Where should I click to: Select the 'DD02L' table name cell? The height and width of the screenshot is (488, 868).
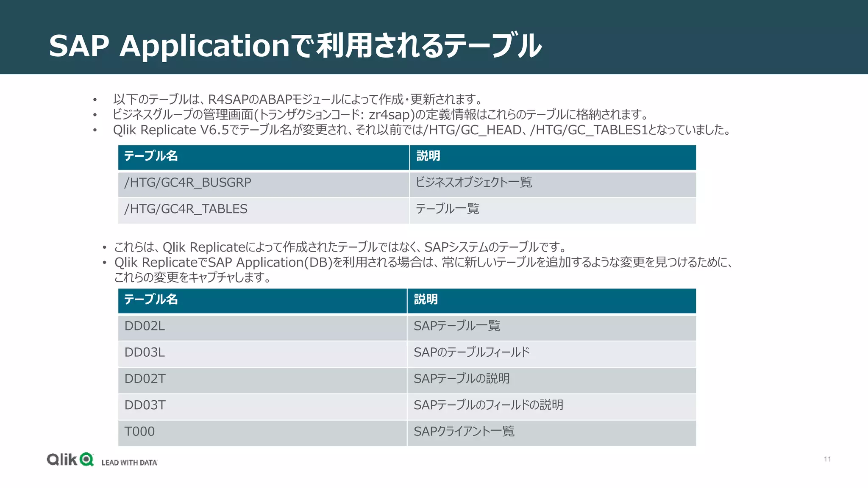point(262,327)
